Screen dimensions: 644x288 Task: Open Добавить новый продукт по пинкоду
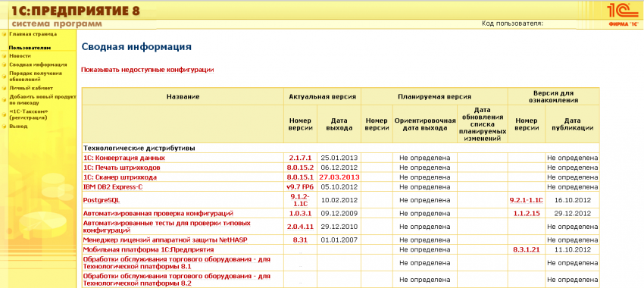pyautogui.click(x=42, y=100)
